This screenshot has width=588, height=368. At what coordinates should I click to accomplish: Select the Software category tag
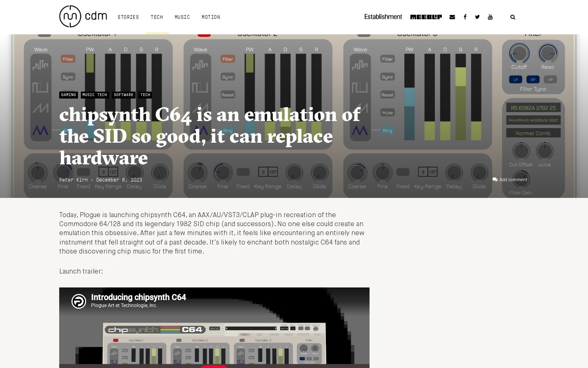[x=124, y=95]
